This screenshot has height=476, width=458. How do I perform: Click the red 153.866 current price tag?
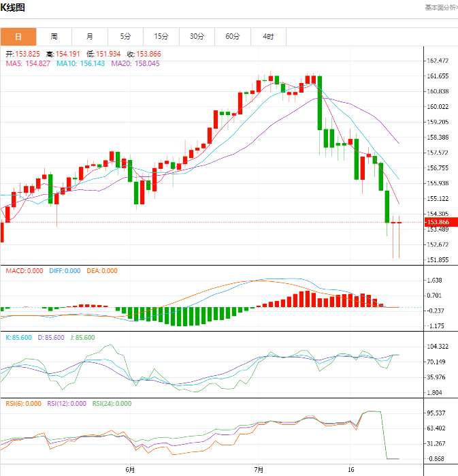(x=436, y=222)
